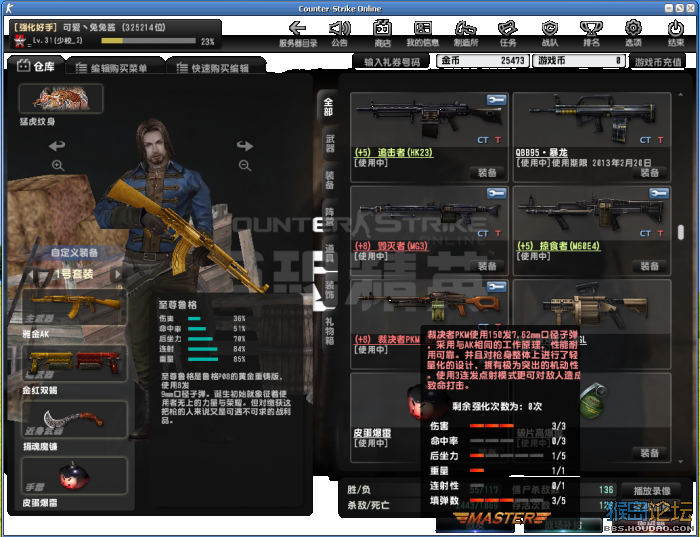
Task: Select 礼物箱 (gift box) category tab
Action: 329,331
